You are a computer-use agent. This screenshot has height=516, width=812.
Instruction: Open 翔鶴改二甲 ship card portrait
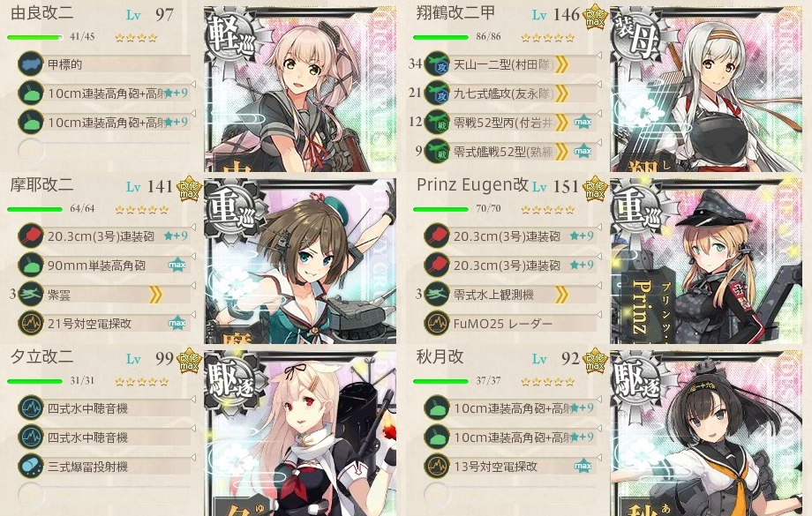[x=706, y=88]
